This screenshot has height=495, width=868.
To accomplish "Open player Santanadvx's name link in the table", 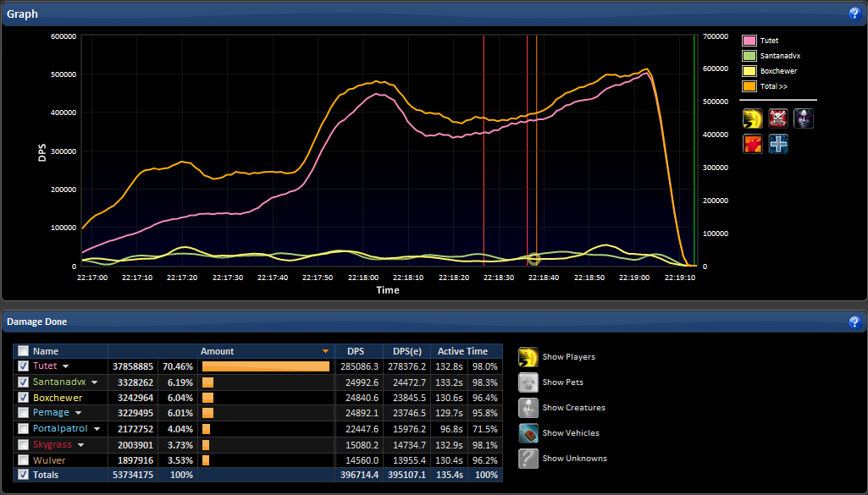I will pyautogui.click(x=59, y=382).
